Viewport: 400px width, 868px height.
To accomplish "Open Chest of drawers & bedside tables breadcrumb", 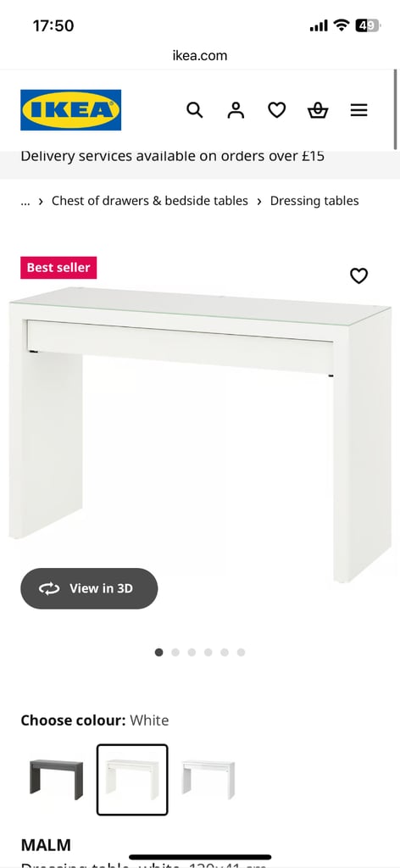I will pyautogui.click(x=150, y=201).
